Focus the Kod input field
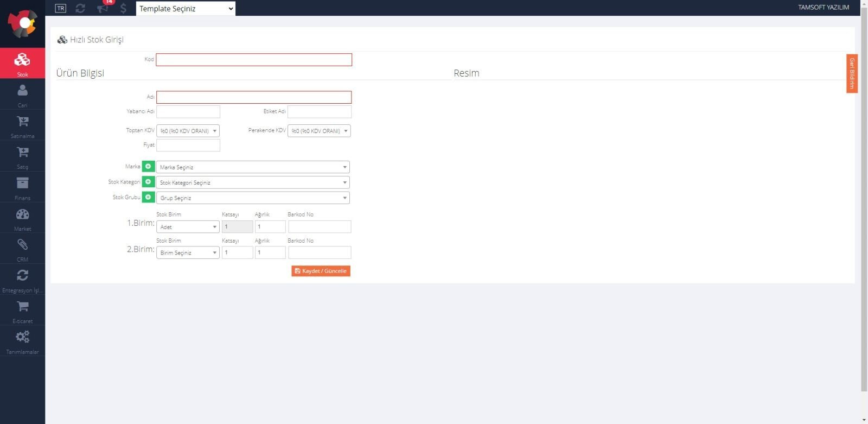The width and height of the screenshot is (868, 424). point(254,60)
